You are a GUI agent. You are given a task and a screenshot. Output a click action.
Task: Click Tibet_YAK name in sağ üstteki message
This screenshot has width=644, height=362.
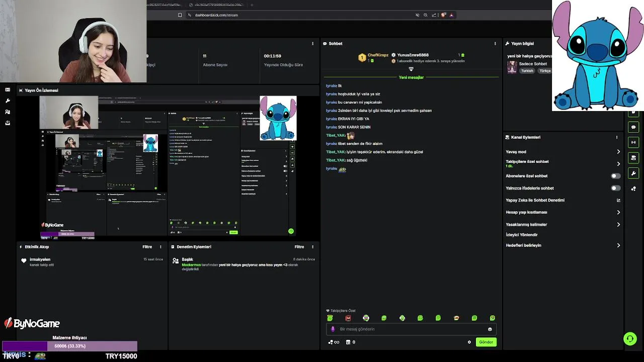tap(336, 160)
